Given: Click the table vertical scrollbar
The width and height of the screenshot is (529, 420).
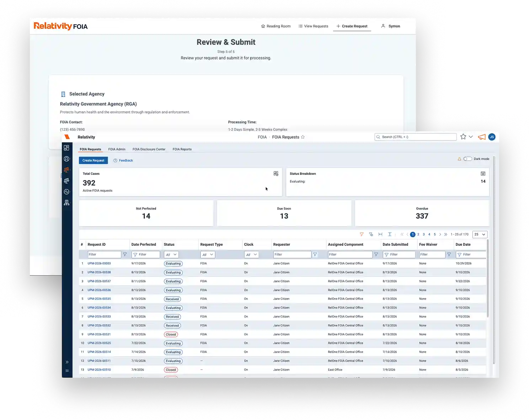Looking at the screenshot, I should [488, 278].
